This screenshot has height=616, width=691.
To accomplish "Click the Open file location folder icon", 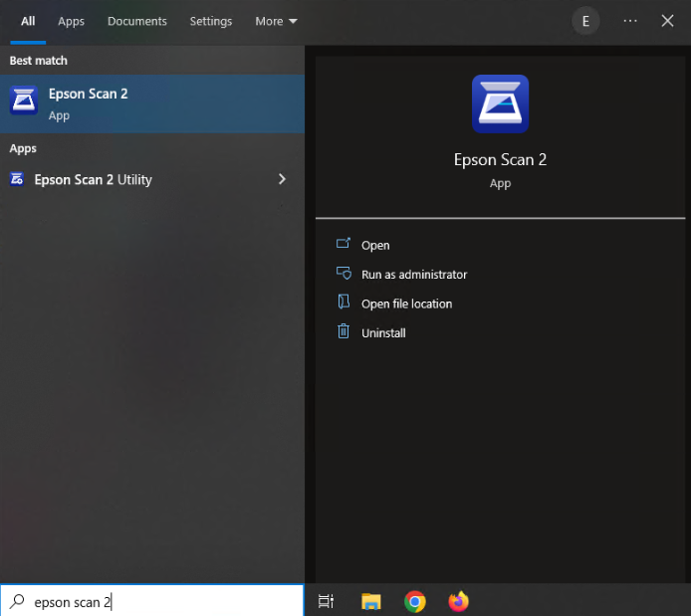I will pyautogui.click(x=344, y=303).
